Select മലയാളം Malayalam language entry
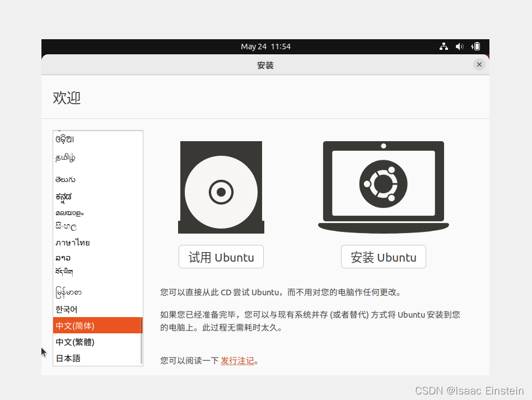The image size is (532, 400). [97, 213]
